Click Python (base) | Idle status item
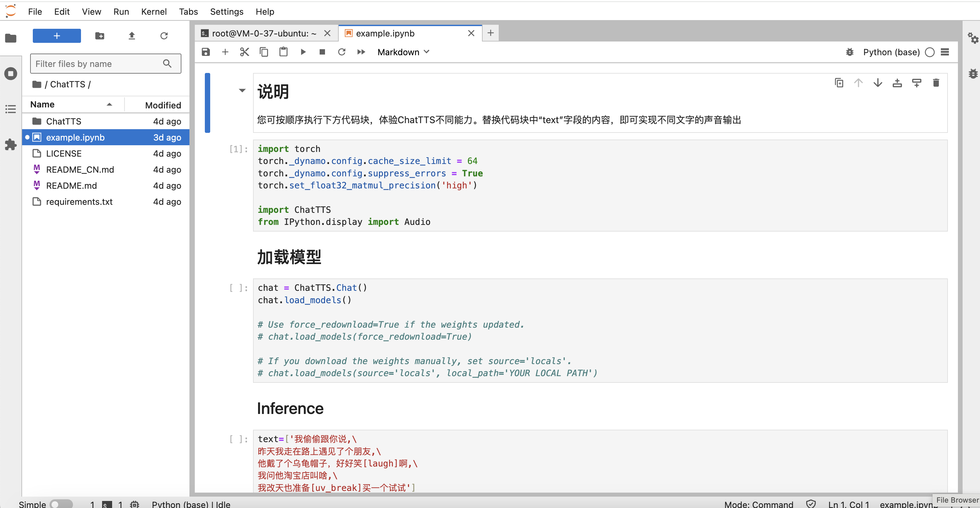This screenshot has width=980, height=508. click(x=191, y=504)
